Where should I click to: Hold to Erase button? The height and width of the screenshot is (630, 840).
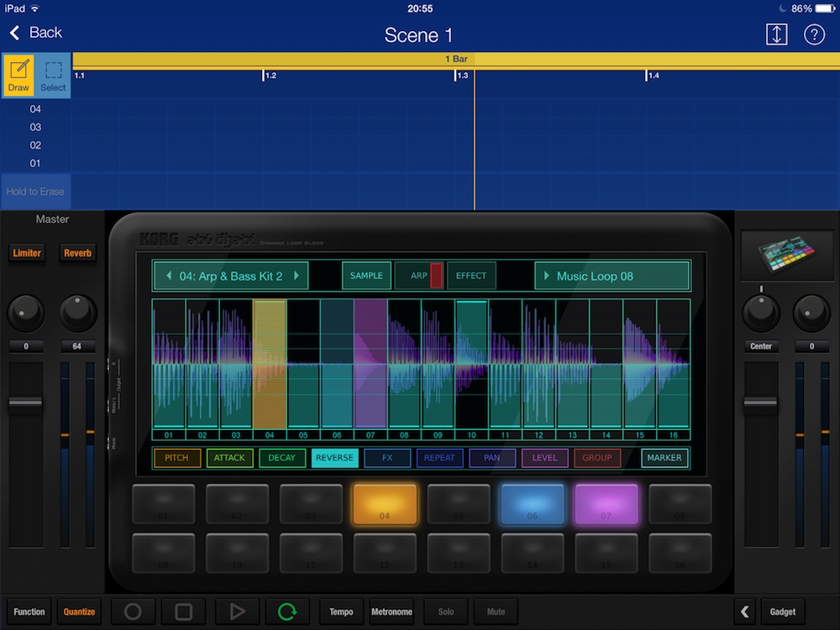pyautogui.click(x=35, y=192)
